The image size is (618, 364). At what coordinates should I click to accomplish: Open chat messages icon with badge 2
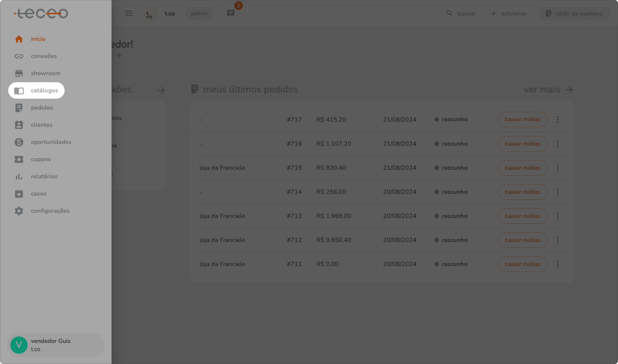coord(231,14)
